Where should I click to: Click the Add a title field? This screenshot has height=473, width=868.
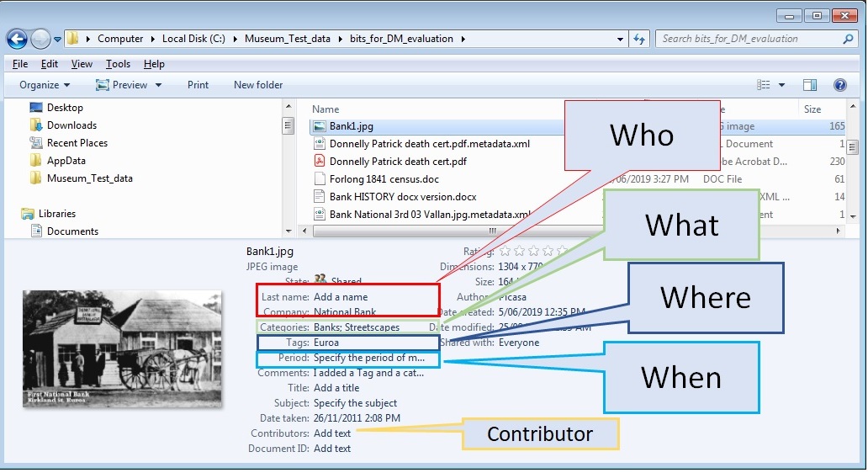coord(336,388)
